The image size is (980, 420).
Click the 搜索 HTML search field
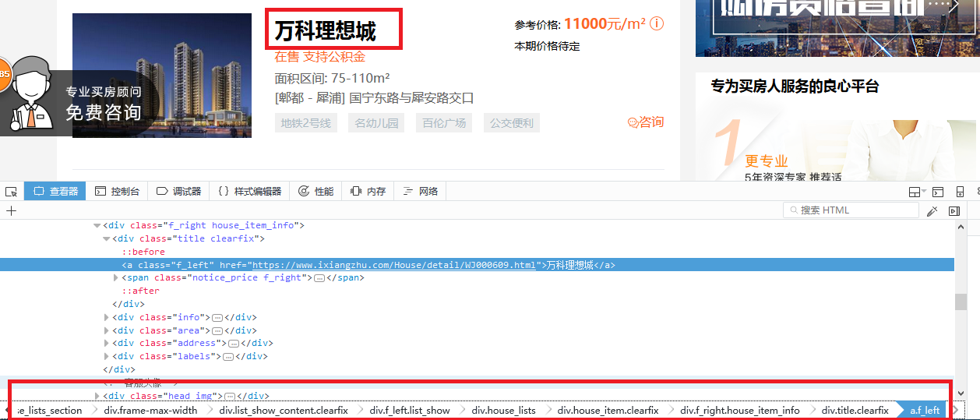[x=851, y=210]
